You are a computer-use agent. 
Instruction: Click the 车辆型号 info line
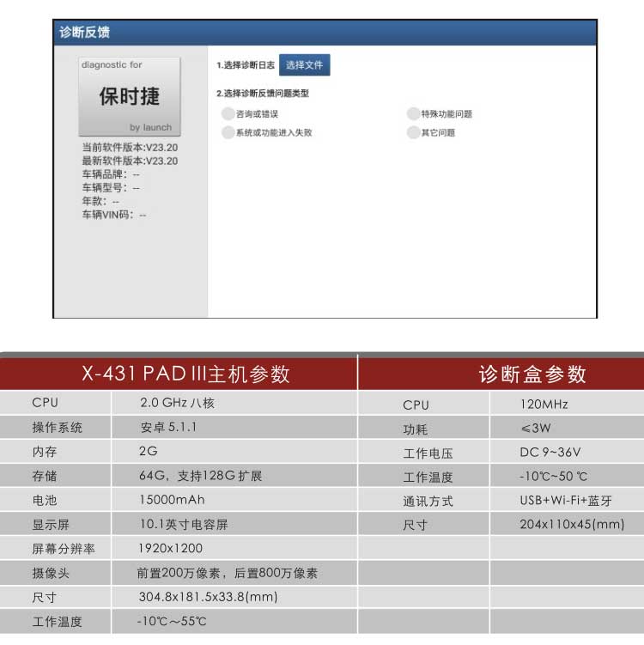click(x=111, y=188)
